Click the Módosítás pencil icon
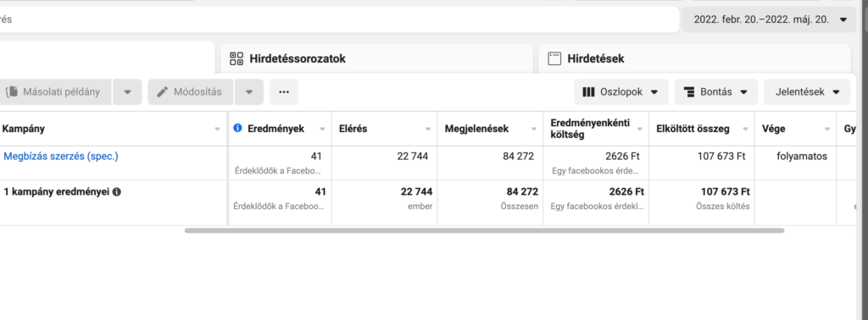 (162, 91)
